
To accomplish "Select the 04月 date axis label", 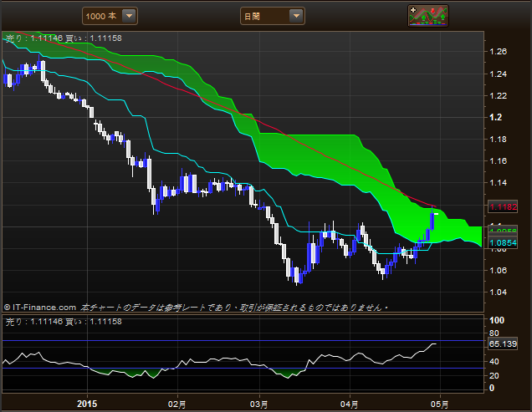I will (349, 404).
